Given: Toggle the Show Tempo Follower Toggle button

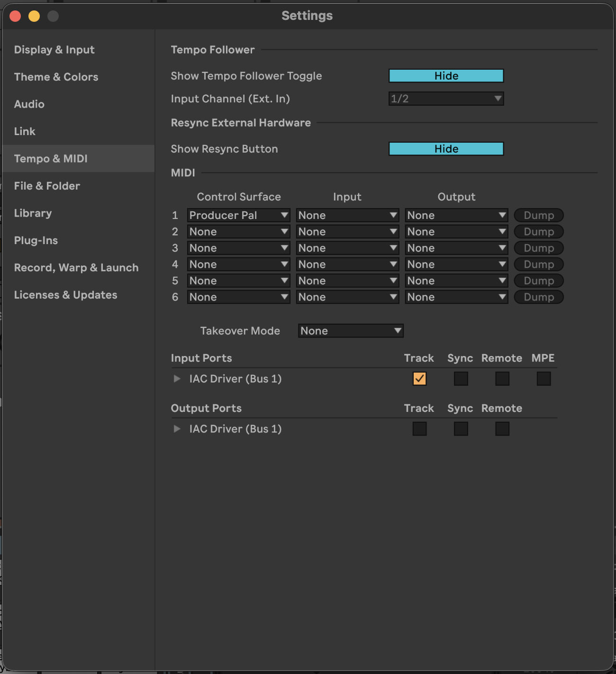Looking at the screenshot, I should click(x=446, y=76).
